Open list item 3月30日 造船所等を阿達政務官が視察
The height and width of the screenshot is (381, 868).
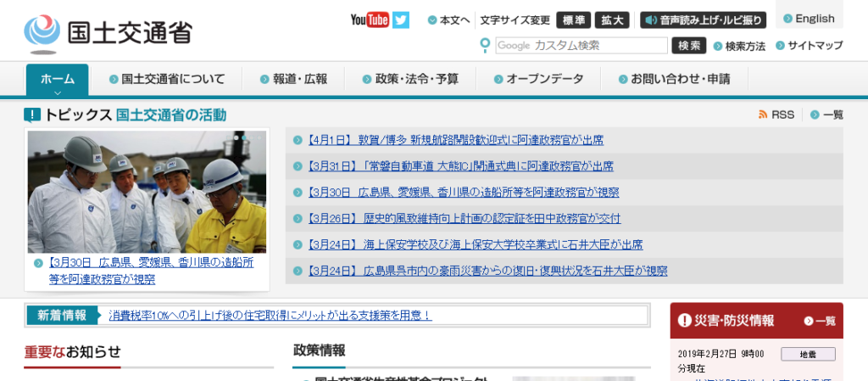click(x=462, y=192)
